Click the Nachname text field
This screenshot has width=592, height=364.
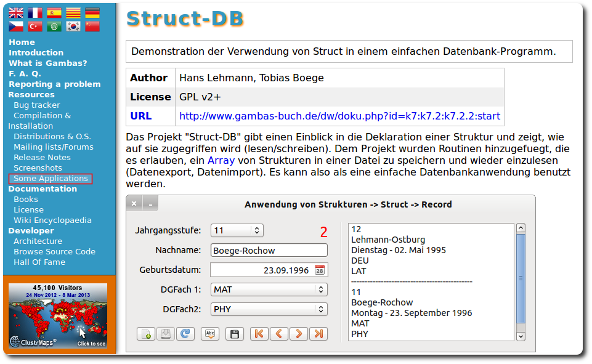click(x=269, y=250)
